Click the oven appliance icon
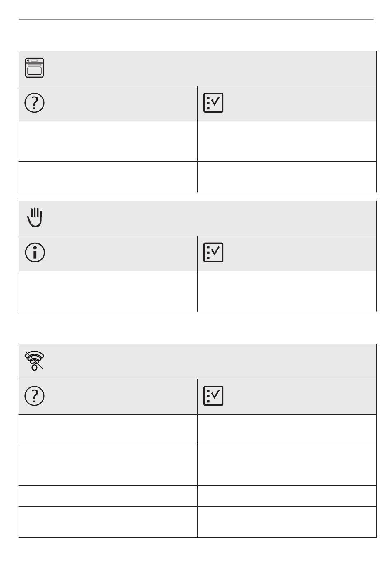 (35, 68)
